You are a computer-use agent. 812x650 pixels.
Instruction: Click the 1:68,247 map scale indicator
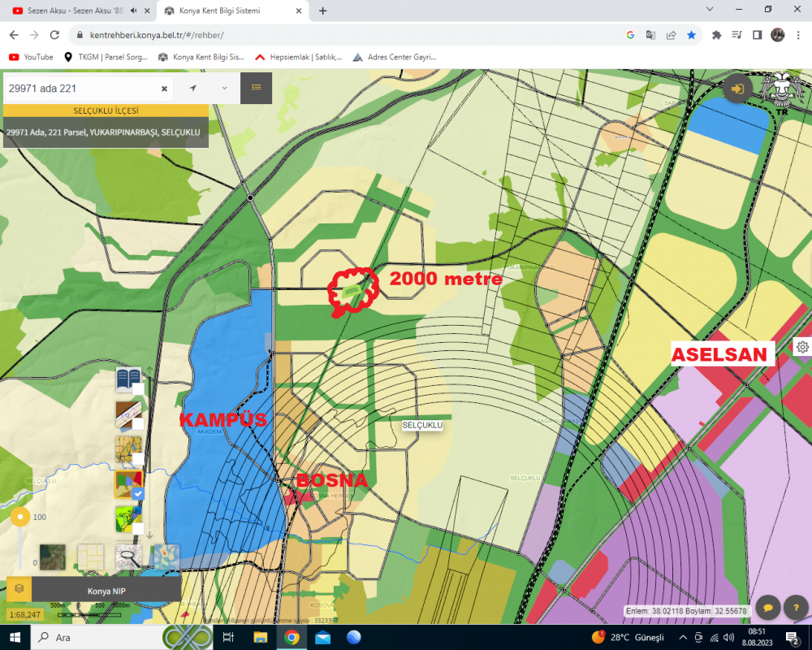(25, 615)
